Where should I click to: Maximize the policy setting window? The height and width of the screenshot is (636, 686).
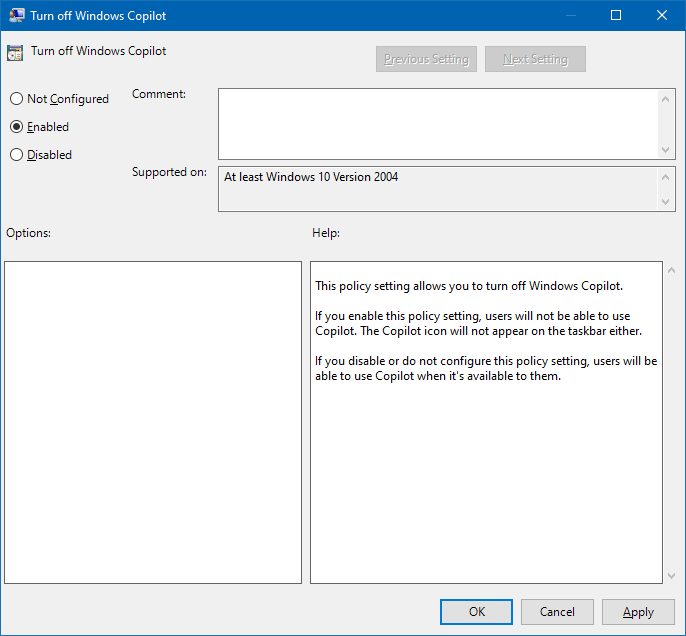[616, 15]
